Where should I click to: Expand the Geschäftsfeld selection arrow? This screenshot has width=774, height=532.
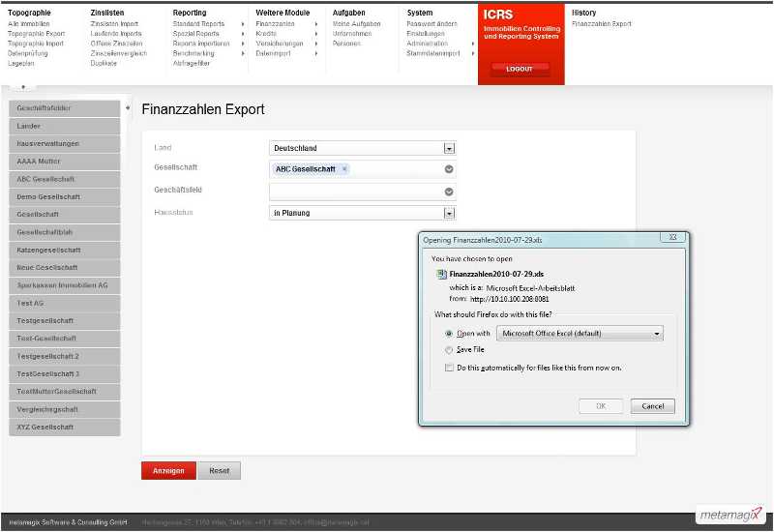pos(449,192)
